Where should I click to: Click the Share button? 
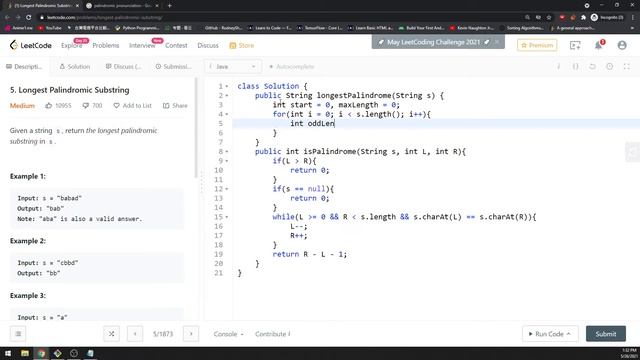[x=175, y=106]
